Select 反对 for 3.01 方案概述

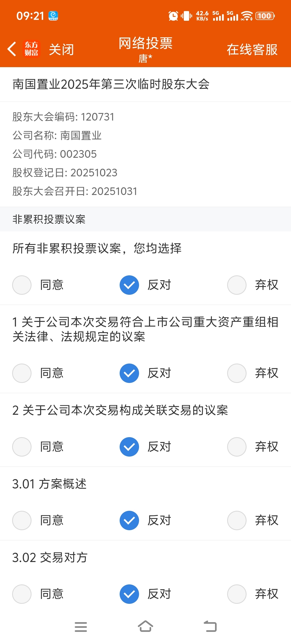click(129, 520)
